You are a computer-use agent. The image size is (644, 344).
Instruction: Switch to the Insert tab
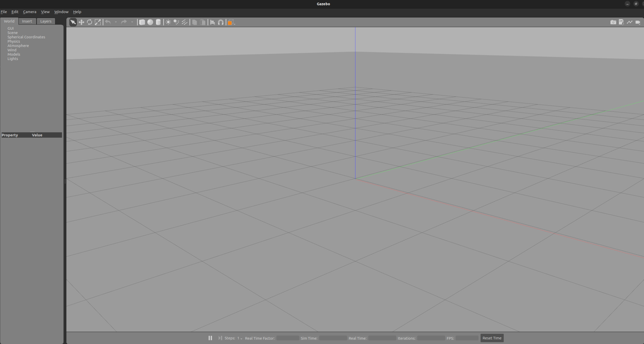27,21
